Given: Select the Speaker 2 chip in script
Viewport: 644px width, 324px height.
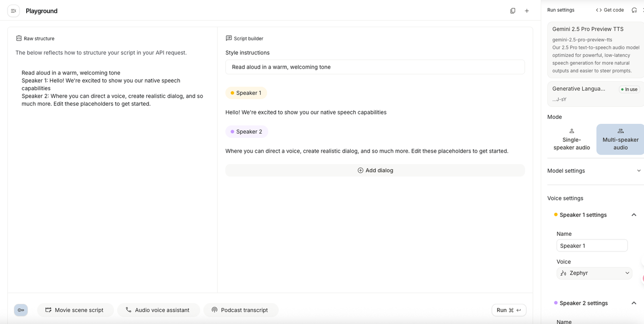Looking at the screenshot, I should [246, 132].
